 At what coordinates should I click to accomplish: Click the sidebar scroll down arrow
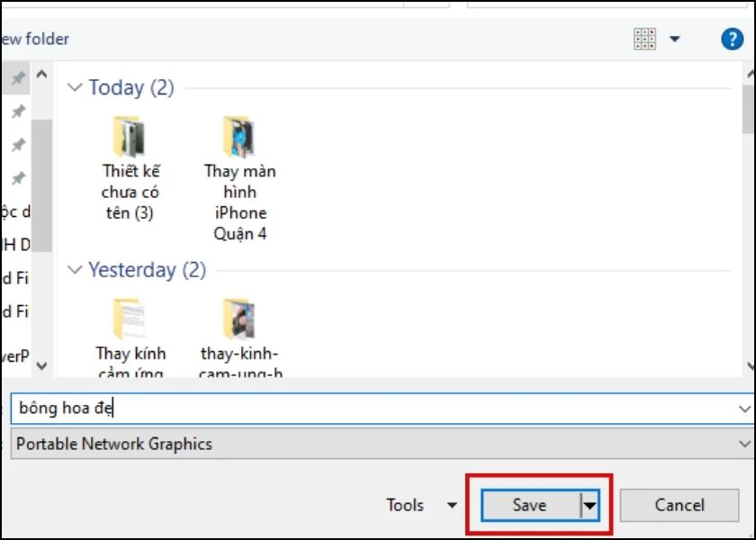(42, 365)
